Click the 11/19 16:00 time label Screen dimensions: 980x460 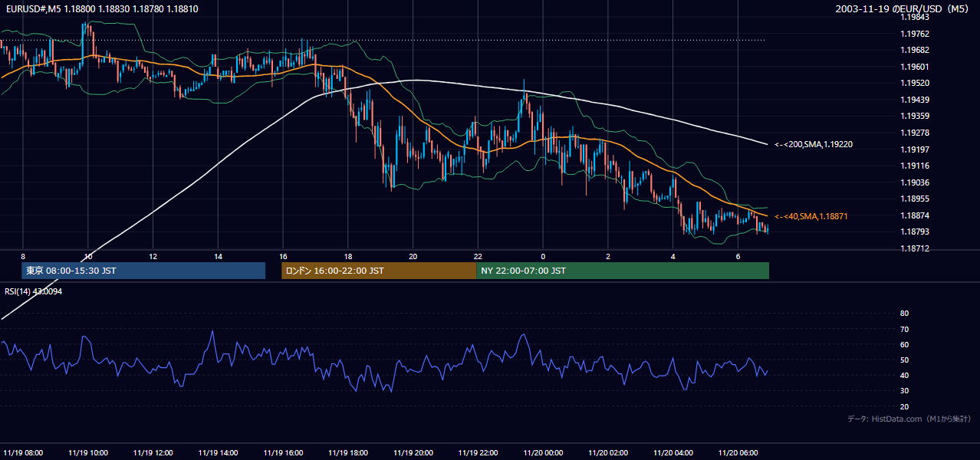[283, 452]
